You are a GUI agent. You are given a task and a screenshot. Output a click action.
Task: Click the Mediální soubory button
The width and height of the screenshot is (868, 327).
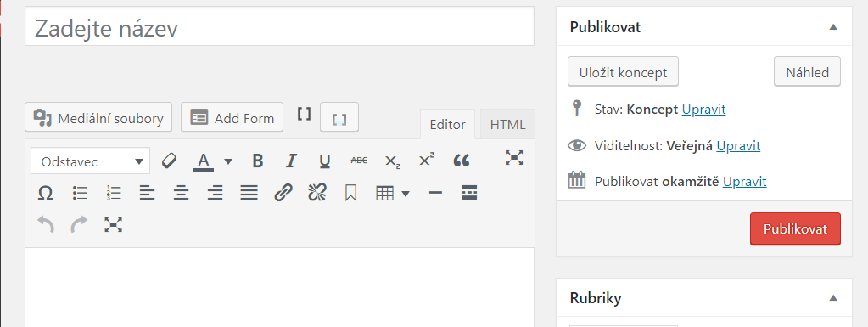click(98, 117)
